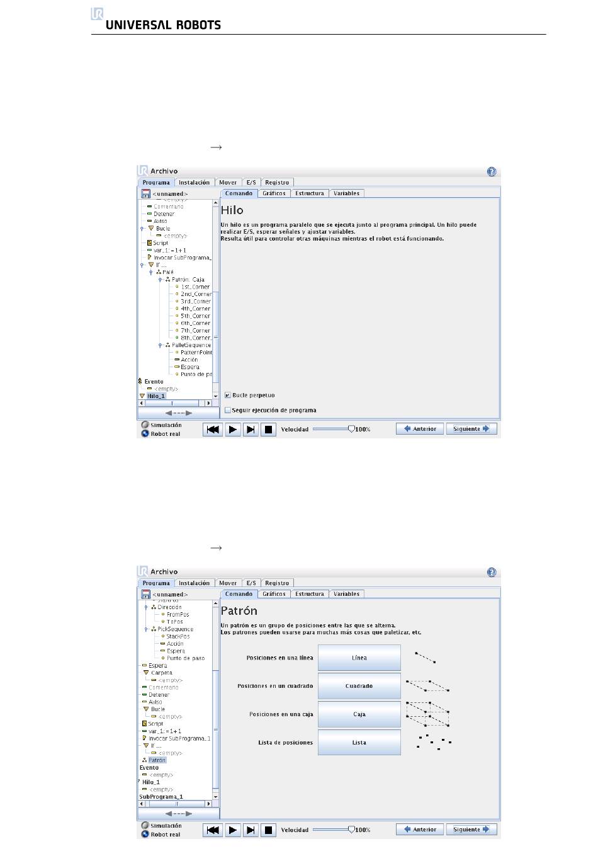The image size is (598, 868).
Task: Select Robot real mode in the Hilo screen
Action: click(161, 434)
